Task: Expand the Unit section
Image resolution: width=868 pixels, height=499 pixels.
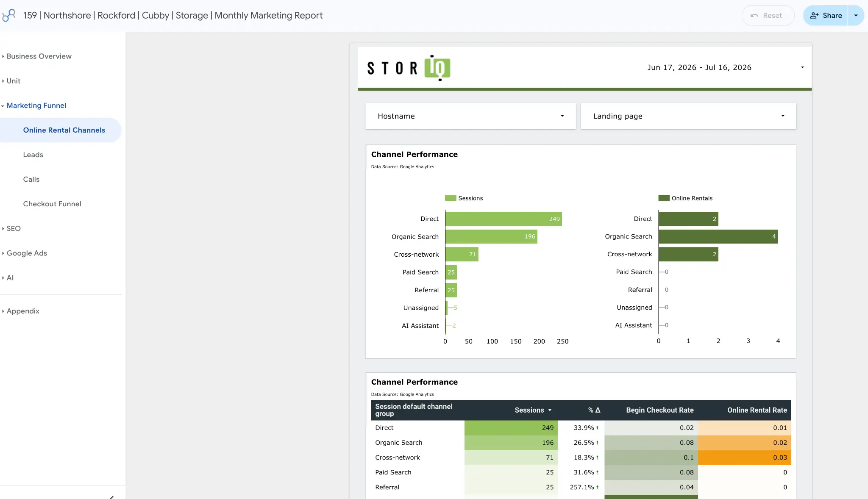Action: [14, 81]
